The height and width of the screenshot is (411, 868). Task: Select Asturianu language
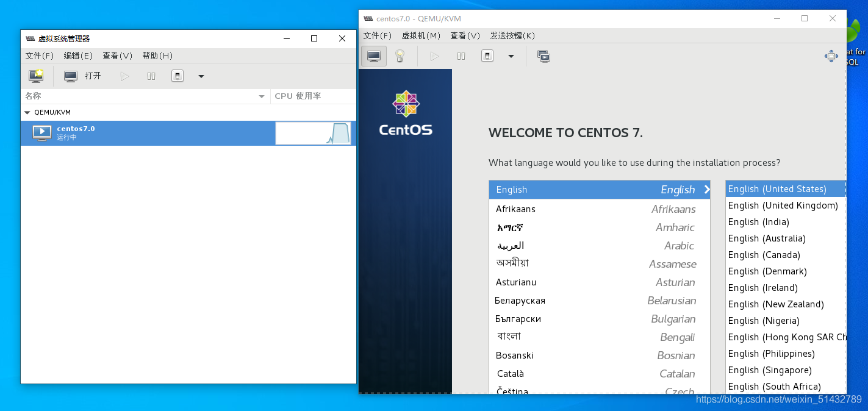(x=600, y=282)
